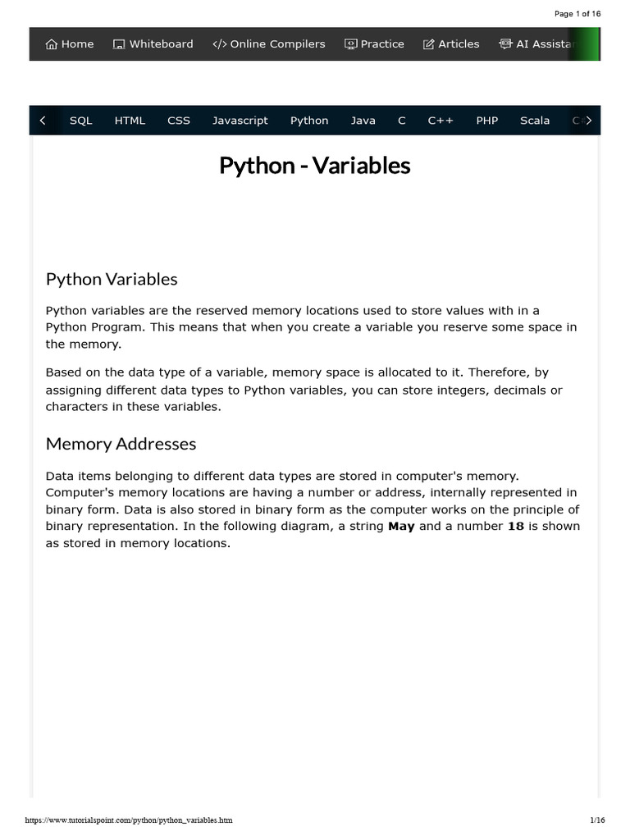Click the Online Compilers code icon
This screenshot has height=840, width=630.
[220, 44]
